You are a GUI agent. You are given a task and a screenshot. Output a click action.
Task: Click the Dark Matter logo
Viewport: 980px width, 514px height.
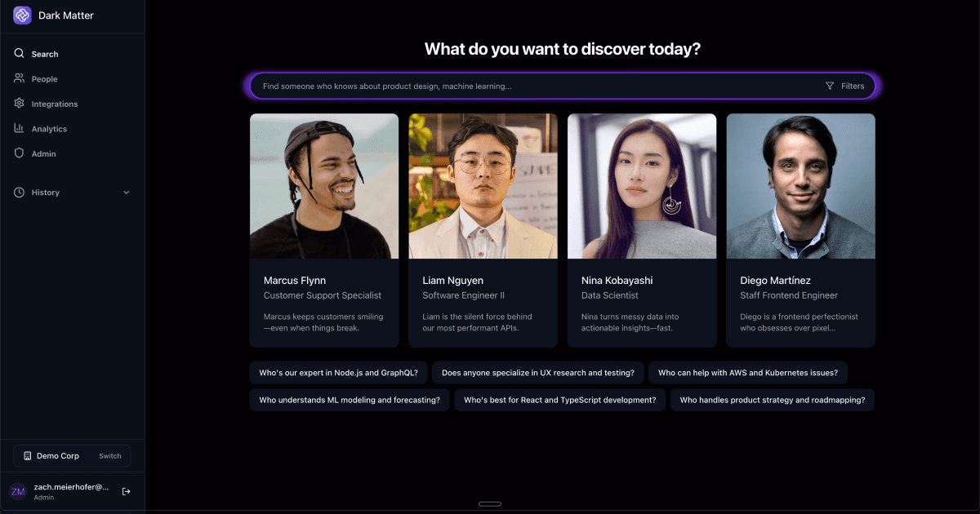pos(21,15)
